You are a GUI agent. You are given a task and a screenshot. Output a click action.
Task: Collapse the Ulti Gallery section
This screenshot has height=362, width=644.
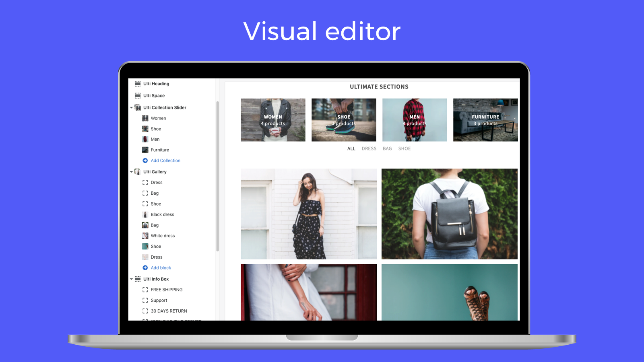[x=131, y=172]
